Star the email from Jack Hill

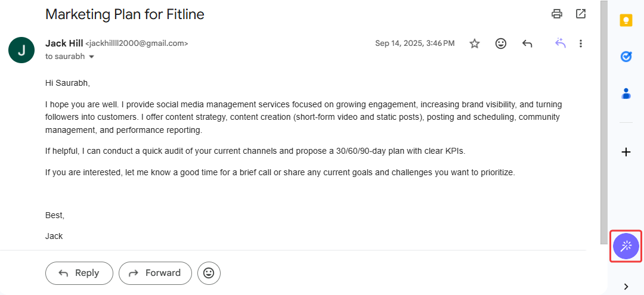475,44
